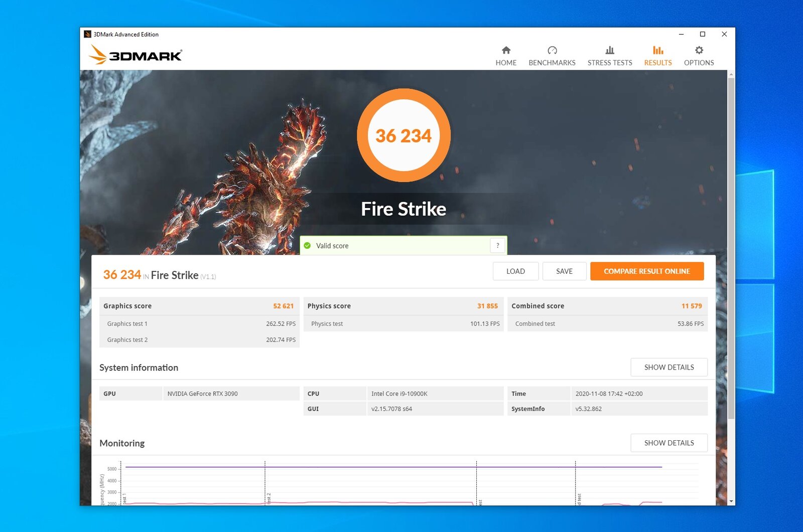Viewport: 803px width, 532px height.
Task: Open the valid score help question mark
Action: (497, 245)
